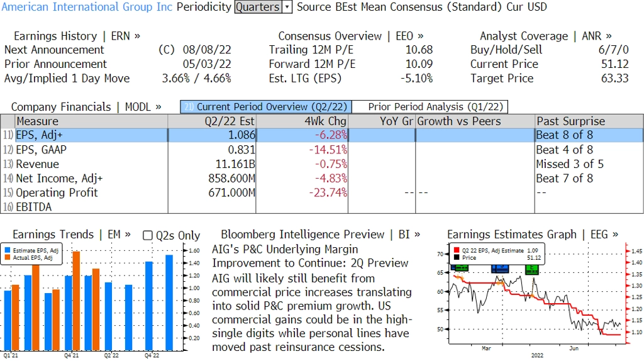Click the BI preview headline text
The width and height of the screenshot is (644, 361).
(310, 256)
